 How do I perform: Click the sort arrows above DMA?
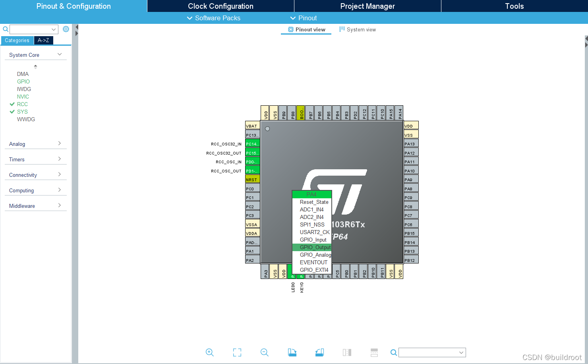pos(35,66)
